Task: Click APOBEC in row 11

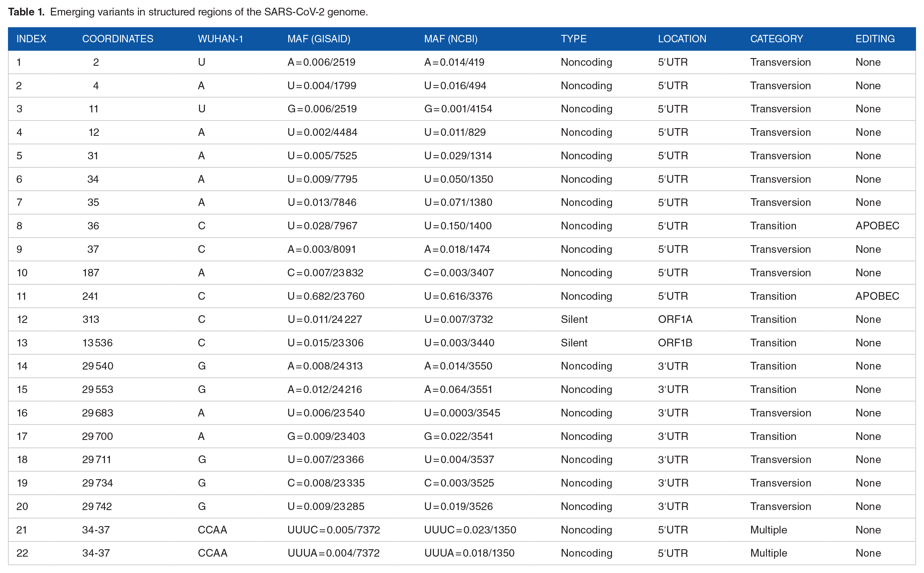Action: click(877, 296)
